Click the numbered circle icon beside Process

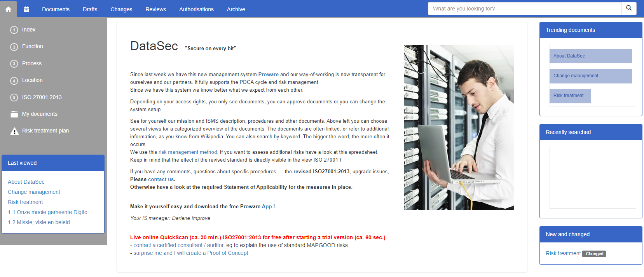(14, 64)
